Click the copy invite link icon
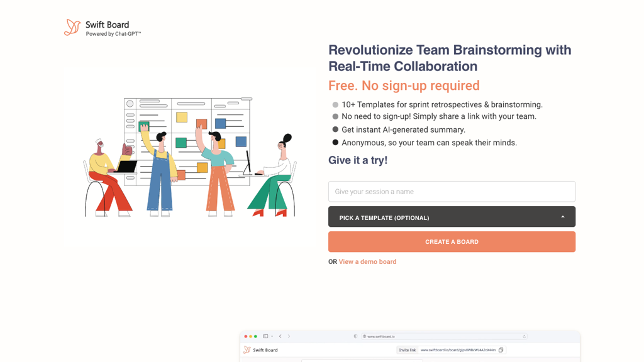This screenshot has height=362, width=644. tap(501, 350)
